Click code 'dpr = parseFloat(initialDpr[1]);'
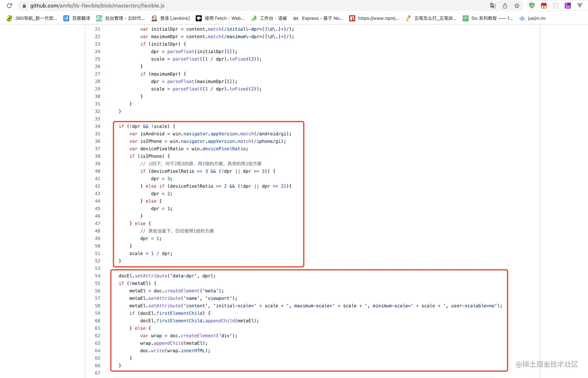Screen dimensions: 588x378 194,52
